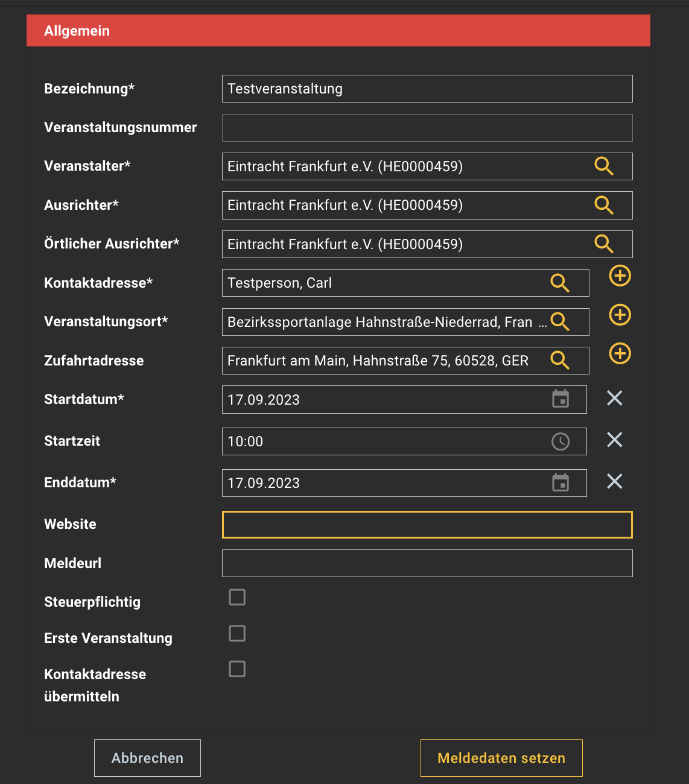Click magnifier icon in Kontaktadresse field
The height and width of the screenshot is (784, 689).
pos(560,283)
